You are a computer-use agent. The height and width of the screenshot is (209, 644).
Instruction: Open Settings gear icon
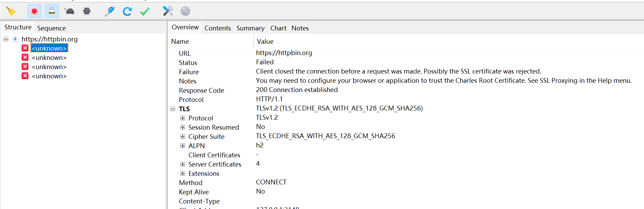click(185, 11)
